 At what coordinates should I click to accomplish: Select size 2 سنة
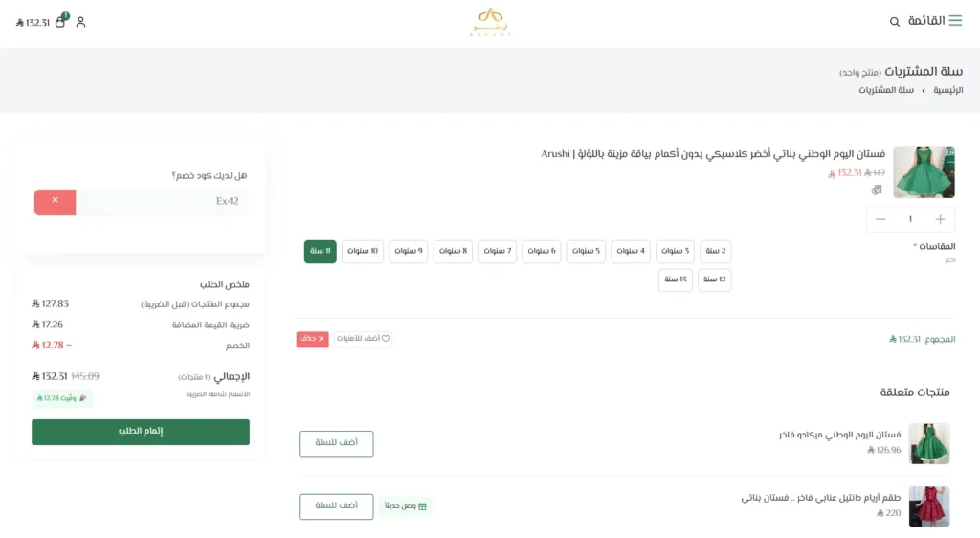coord(715,251)
